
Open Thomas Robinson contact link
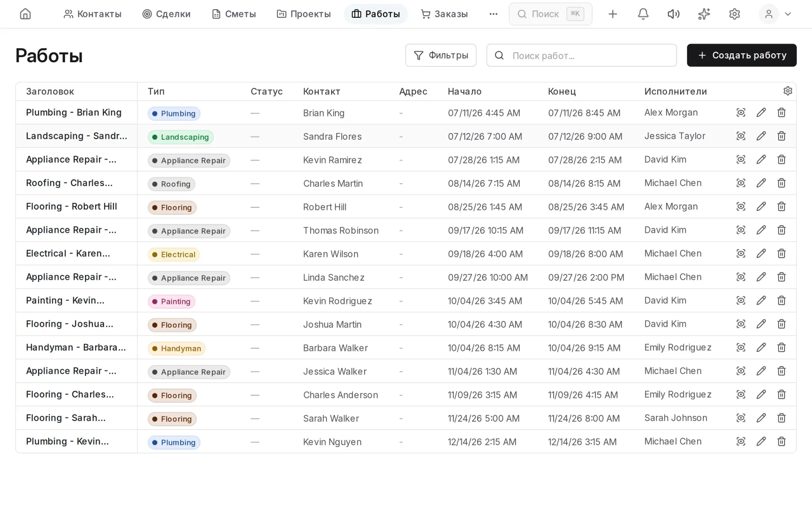click(x=340, y=230)
